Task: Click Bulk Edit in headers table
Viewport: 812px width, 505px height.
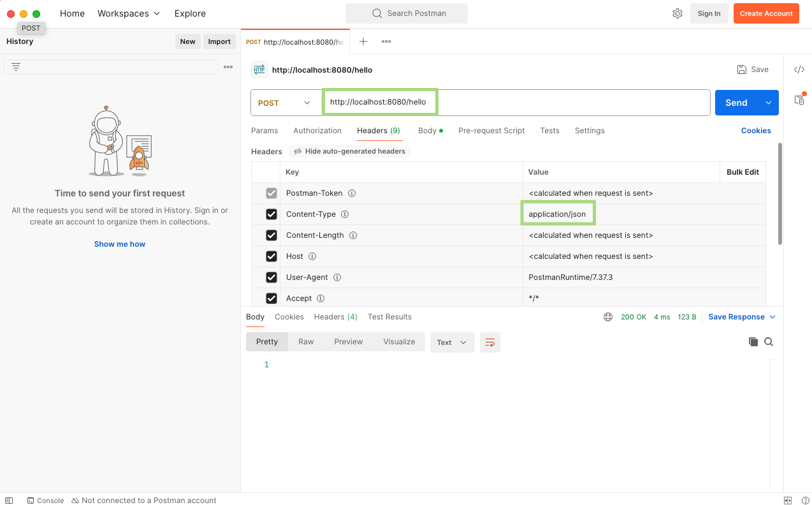Action: point(743,172)
